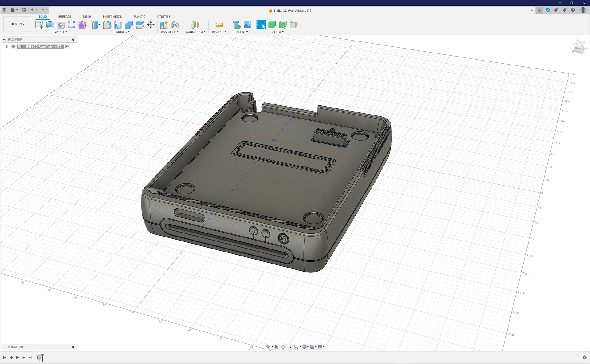Screen dimensions: 590x364
Task: Expand the SNES CD-Rom Addon tree node
Action: coord(7,46)
